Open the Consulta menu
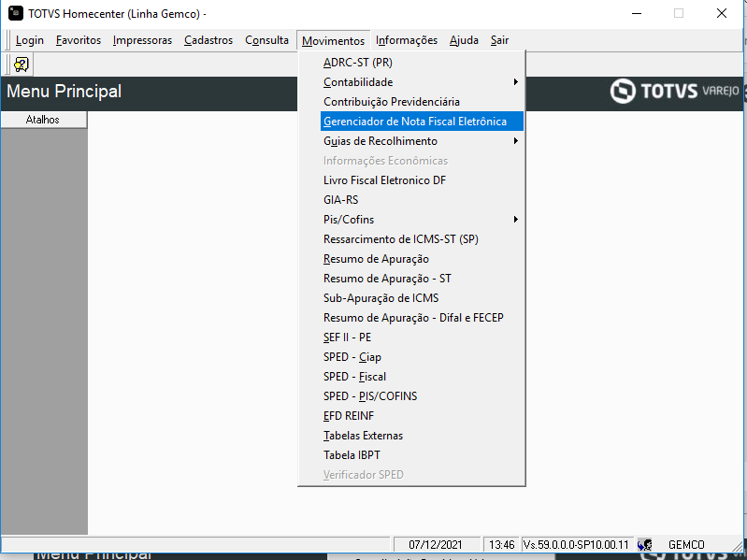This screenshot has height=560, width=747. click(x=266, y=40)
